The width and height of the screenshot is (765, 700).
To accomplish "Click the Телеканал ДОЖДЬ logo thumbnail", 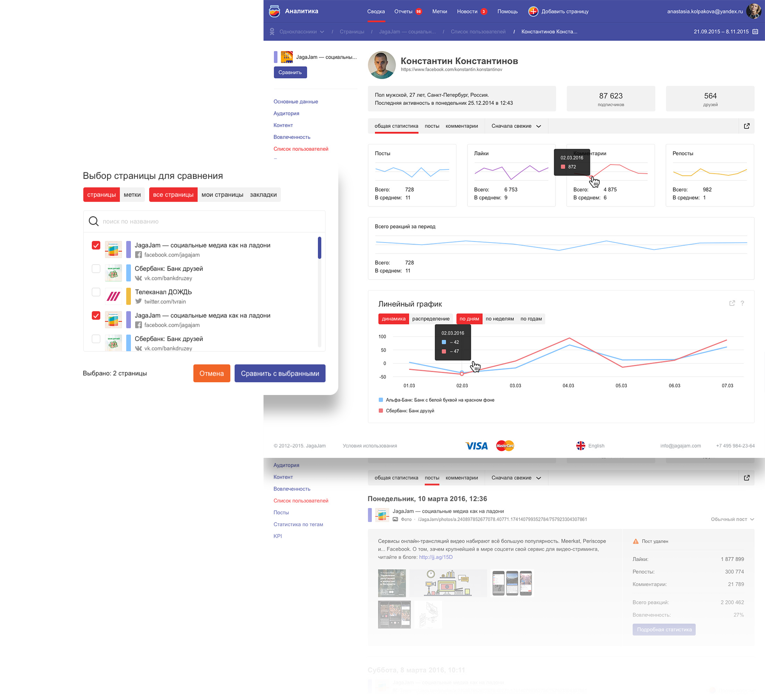I will coord(113,296).
